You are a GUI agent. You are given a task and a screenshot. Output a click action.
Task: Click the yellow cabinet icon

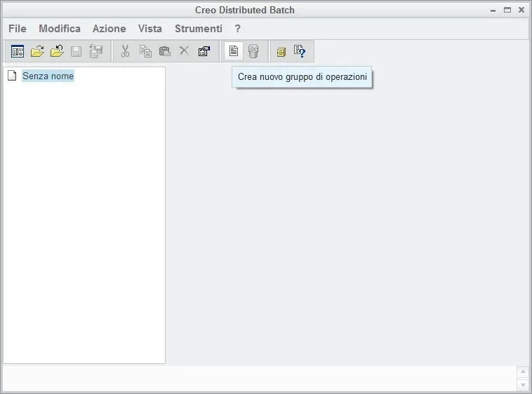pos(281,52)
